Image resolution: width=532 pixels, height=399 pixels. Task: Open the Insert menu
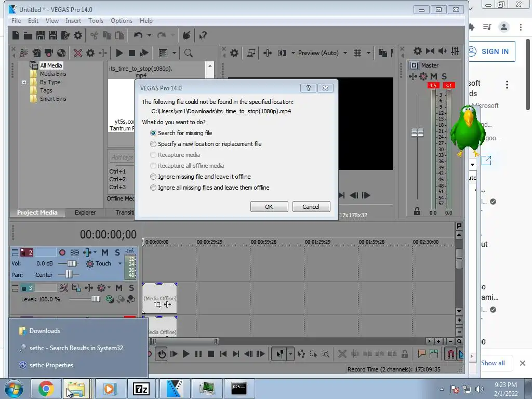(73, 21)
